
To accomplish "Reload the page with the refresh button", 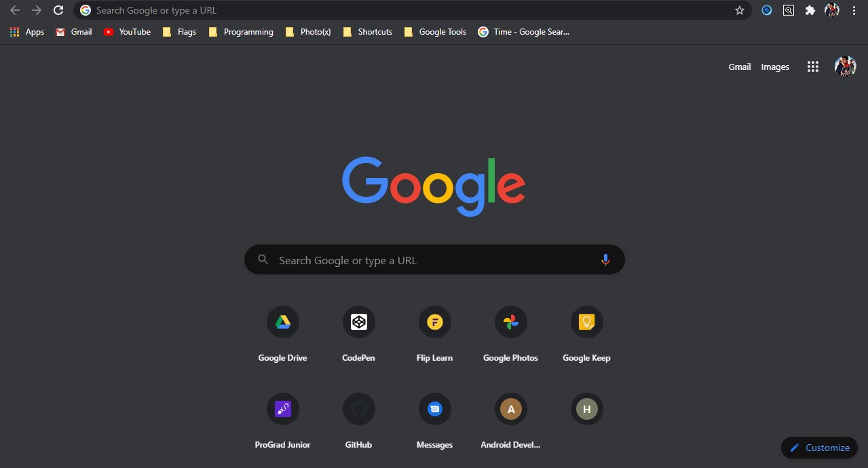I will click(x=58, y=10).
